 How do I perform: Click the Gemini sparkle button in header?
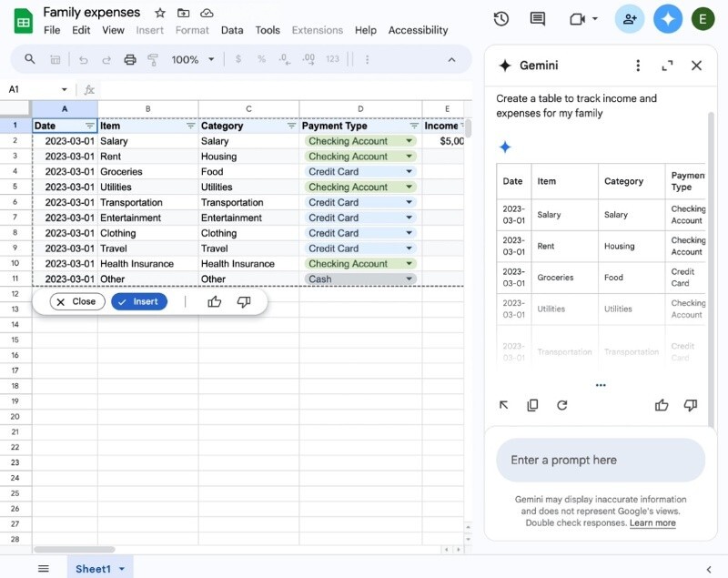click(668, 19)
